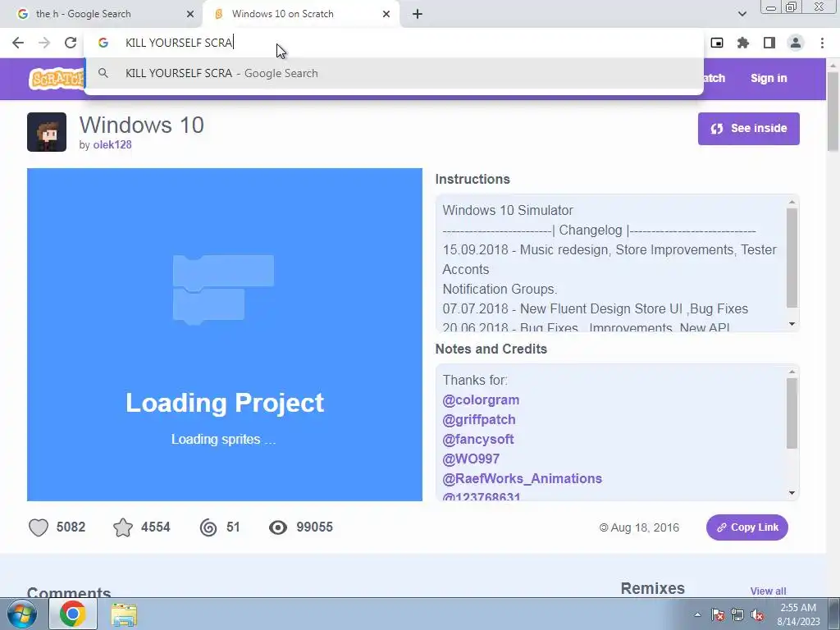Open the Chrome profile avatar
840x630 pixels.
point(796,43)
